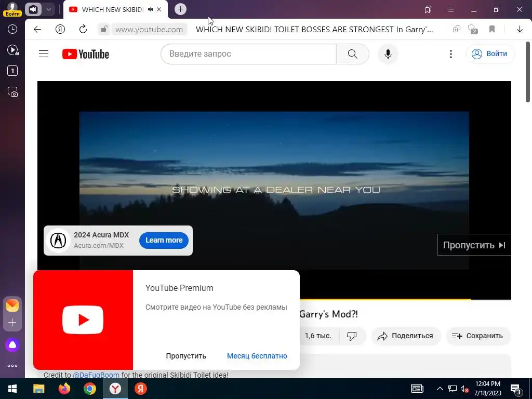Click the Acura logo in the ad card
Screen dimensions: 532x399
click(x=58, y=240)
